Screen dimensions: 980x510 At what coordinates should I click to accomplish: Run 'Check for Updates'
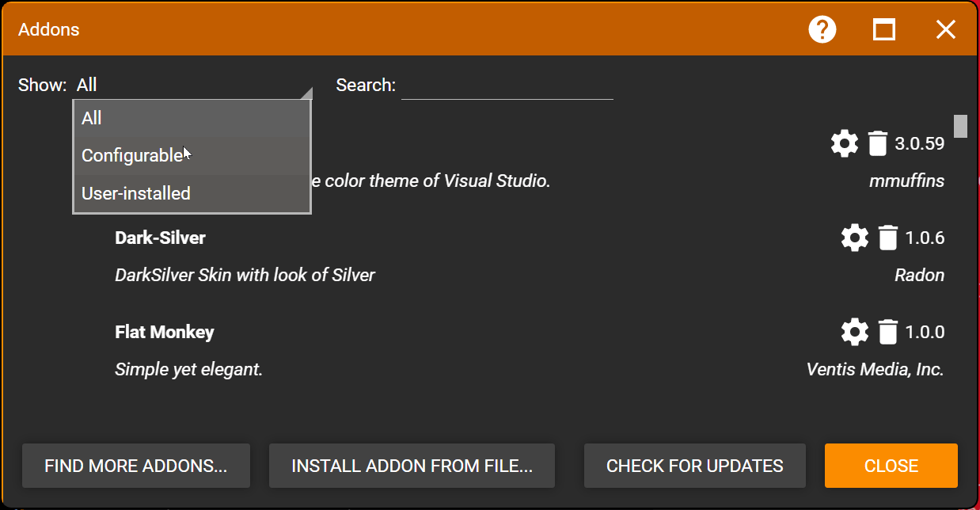click(x=694, y=466)
